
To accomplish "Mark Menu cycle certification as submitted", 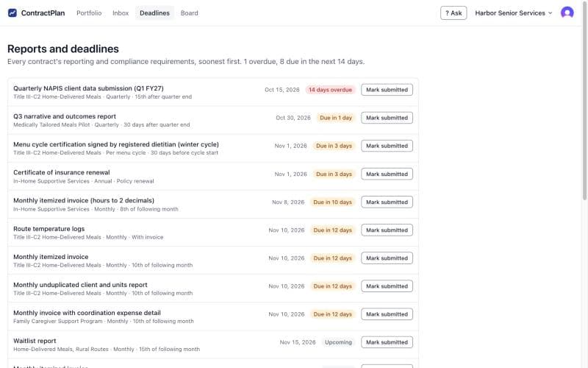I will pyautogui.click(x=387, y=146).
